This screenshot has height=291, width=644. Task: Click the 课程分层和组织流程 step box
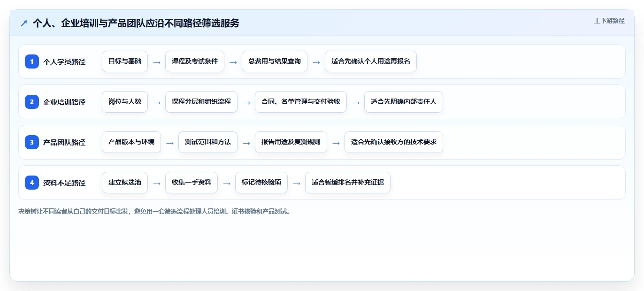coord(201,102)
